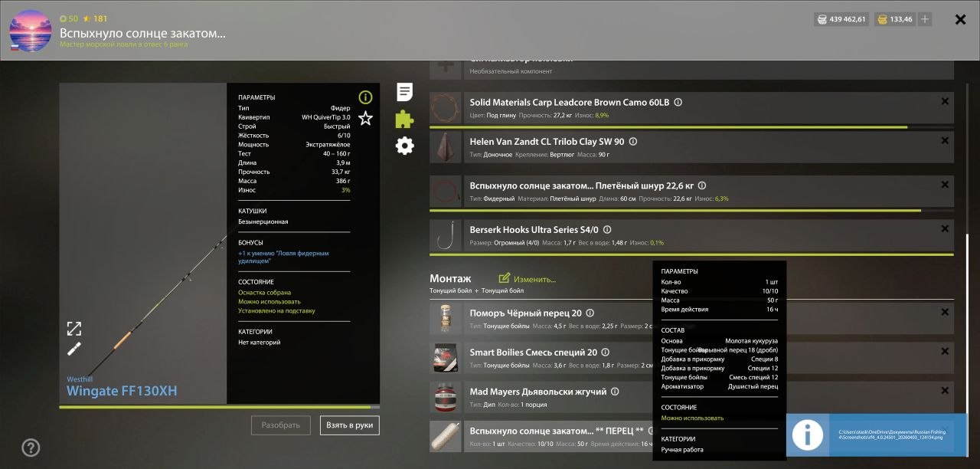Remove the Плетёный шнур 22,6 кг leader

point(945,185)
